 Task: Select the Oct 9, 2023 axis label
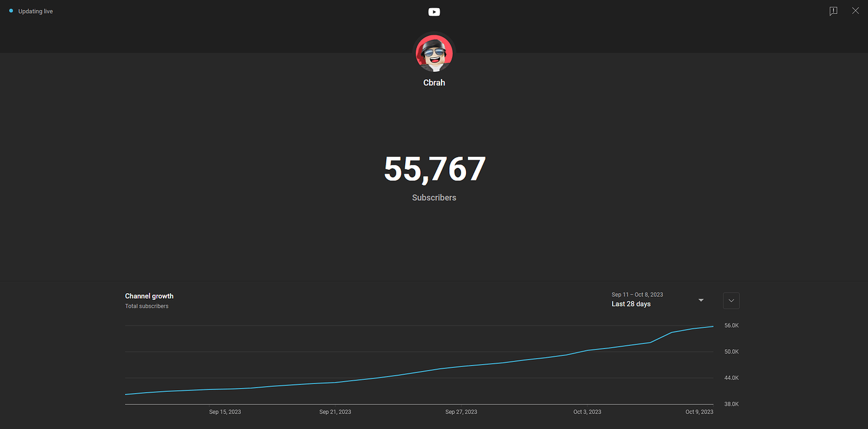699,411
